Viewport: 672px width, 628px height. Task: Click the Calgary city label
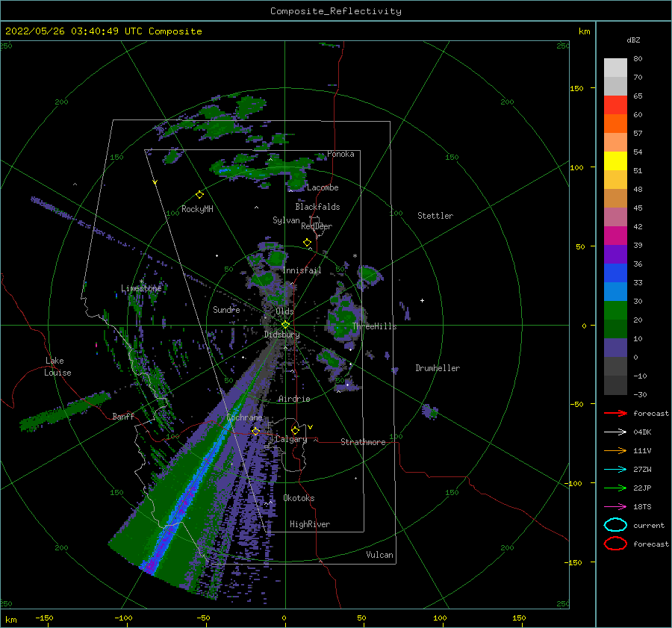click(x=291, y=439)
